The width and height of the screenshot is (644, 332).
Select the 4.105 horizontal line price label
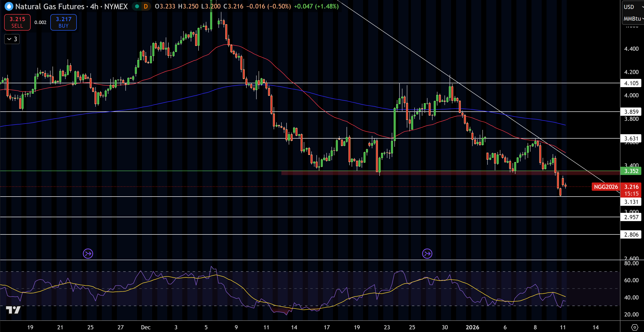(x=631, y=83)
